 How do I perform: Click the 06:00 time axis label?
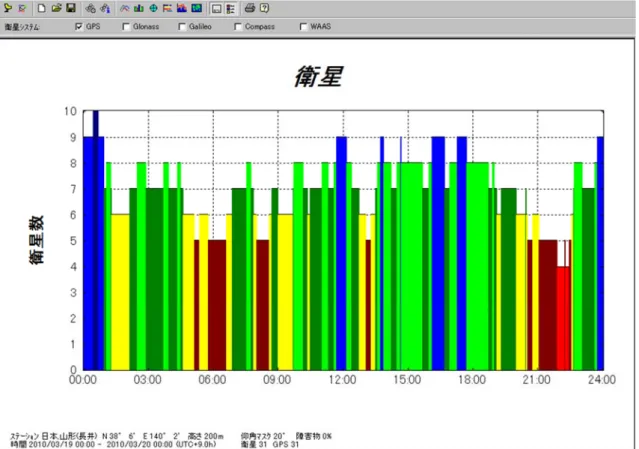(x=212, y=380)
